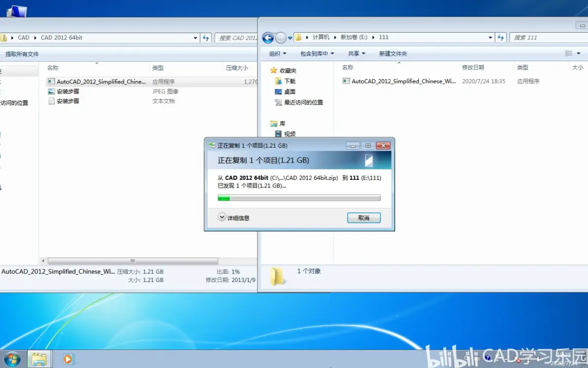588x368 pixels.
Task: Expand the breadcrumb arrow after 新加卷 (E:)
Action: coord(373,37)
